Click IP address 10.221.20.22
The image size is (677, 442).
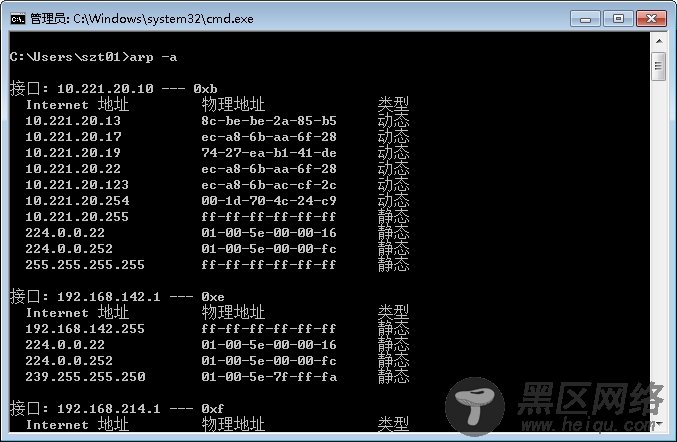[x=73, y=168]
